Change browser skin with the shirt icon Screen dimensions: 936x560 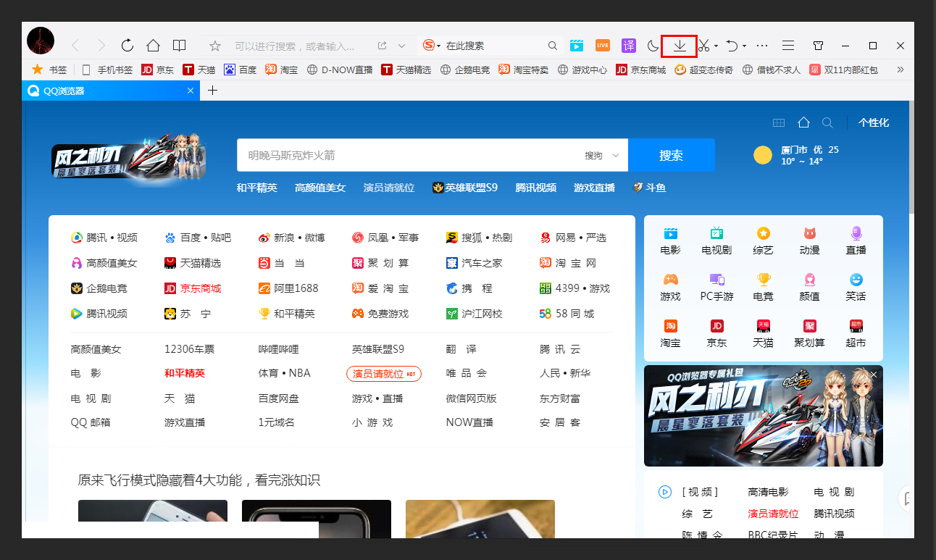click(x=818, y=45)
